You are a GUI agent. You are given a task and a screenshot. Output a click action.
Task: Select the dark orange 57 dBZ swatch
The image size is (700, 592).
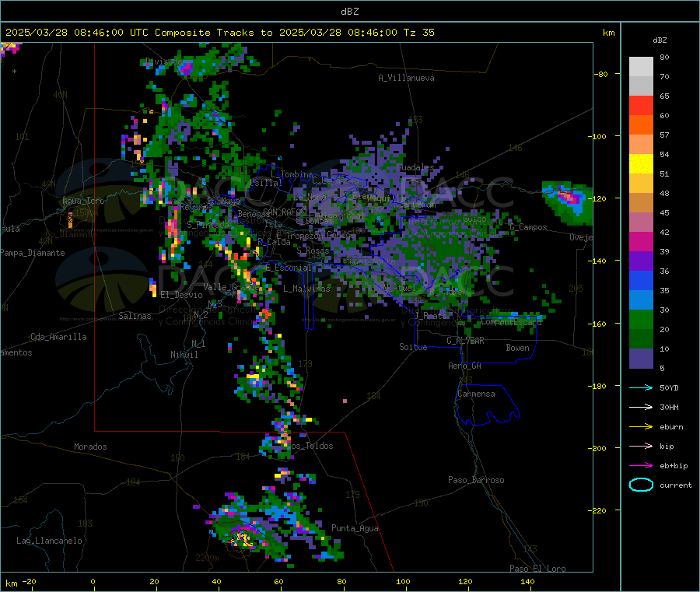[x=641, y=125]
